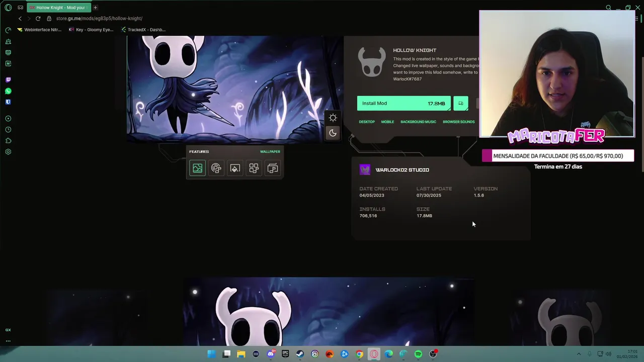Select the background music feature icon
This screenshot has height=362, width=644.
coord(273,168)
